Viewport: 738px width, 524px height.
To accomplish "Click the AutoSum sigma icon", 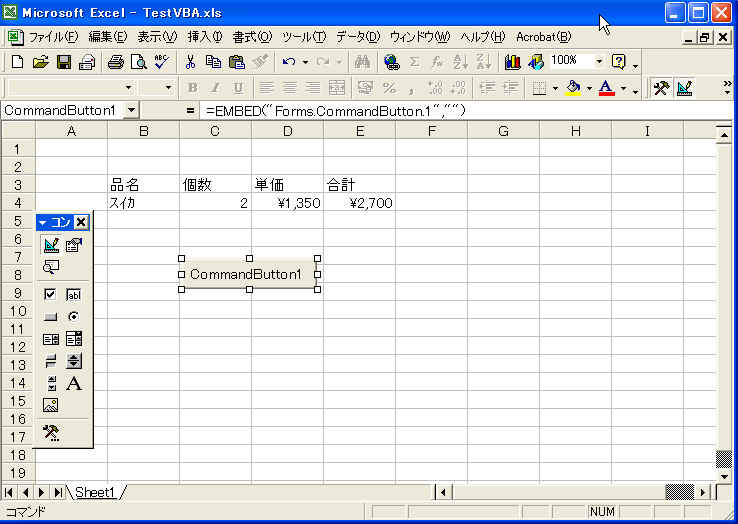I will 415,62.
